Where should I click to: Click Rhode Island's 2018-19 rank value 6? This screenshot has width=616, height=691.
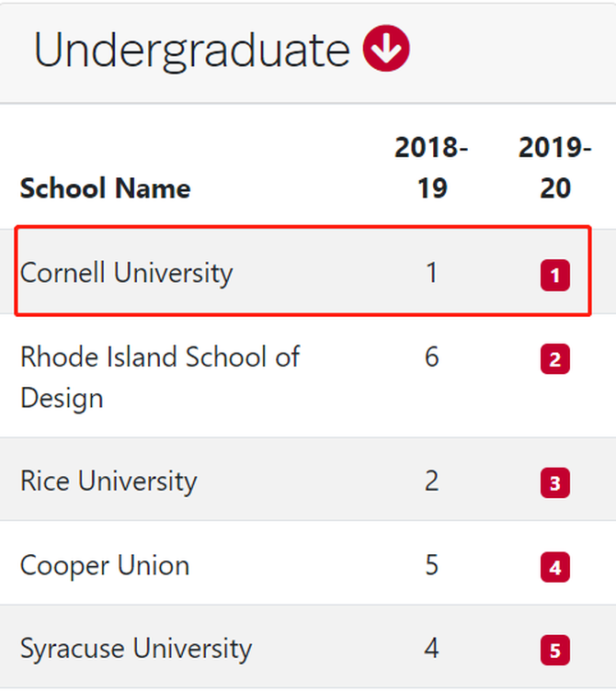[x=432, y=357]
